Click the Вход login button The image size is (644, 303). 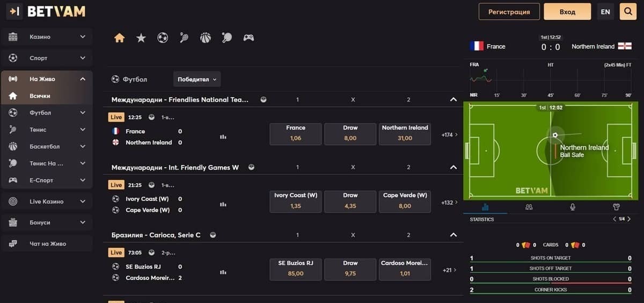567,11
